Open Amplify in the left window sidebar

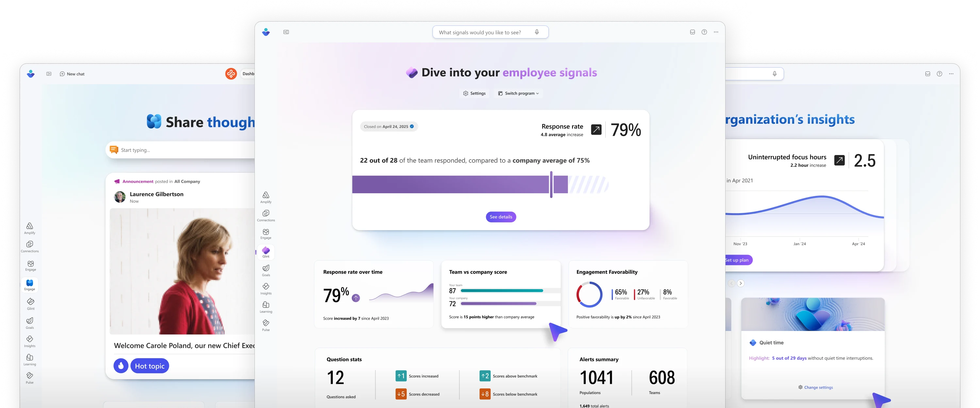30,228
